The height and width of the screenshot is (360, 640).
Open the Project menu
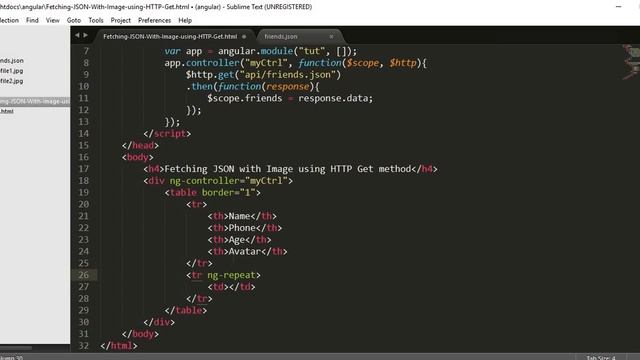(120, 20)
